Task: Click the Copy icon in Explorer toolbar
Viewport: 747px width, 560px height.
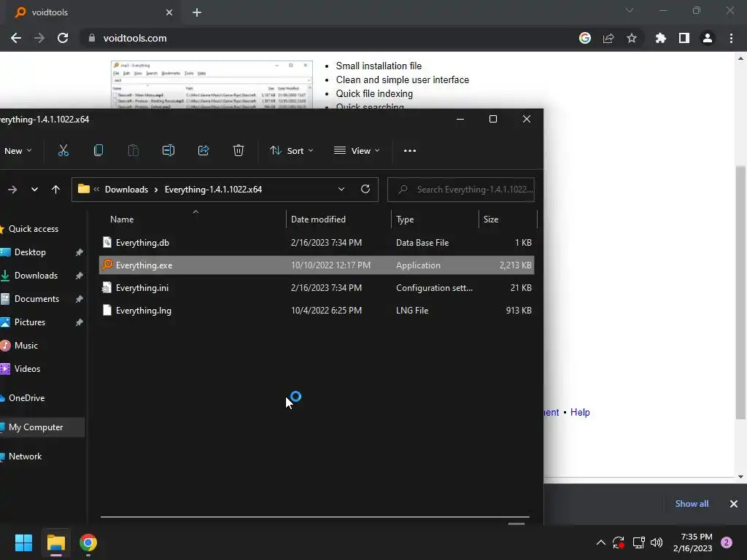Action: click(98, 150)
